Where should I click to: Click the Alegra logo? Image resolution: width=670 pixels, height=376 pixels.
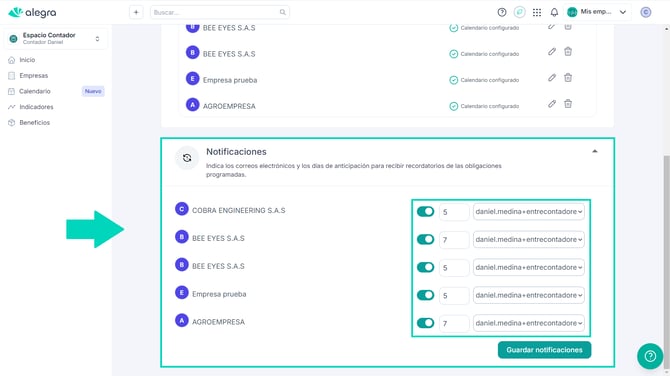pos(32,12)
